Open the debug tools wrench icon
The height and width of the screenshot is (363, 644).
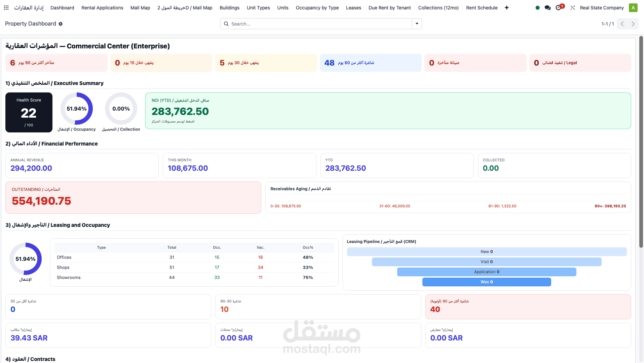[x=572, y=7]
